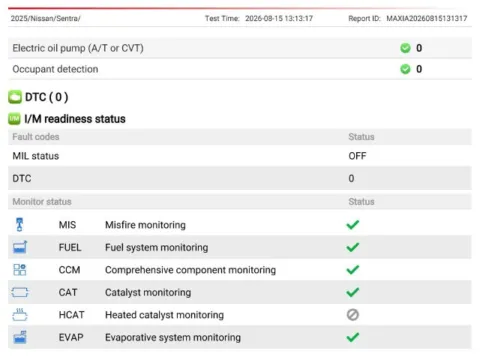
Task: Click green check beside Electric oil pump
Action: point(405,48)
